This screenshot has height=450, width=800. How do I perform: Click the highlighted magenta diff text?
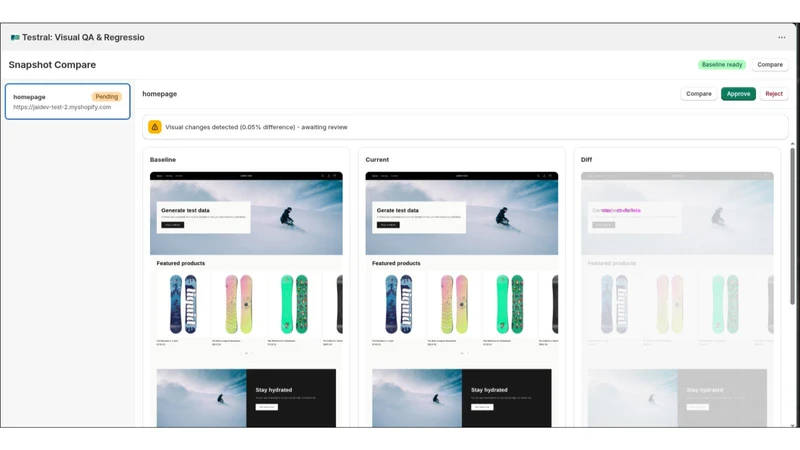pyautogui.click(x=620, y=210)
